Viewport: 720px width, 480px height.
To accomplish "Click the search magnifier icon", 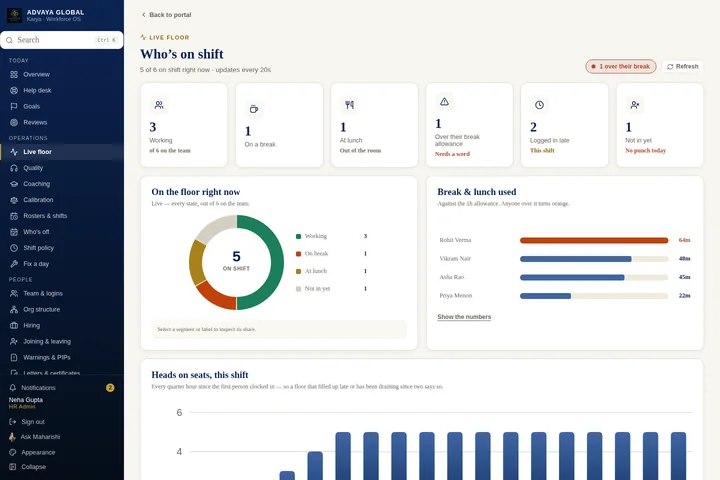I will (9, 40).
